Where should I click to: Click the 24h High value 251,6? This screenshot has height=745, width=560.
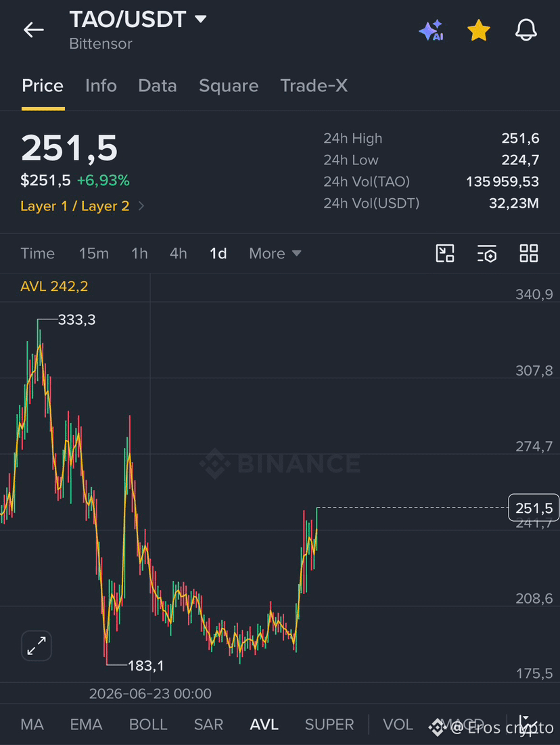point(520,138)
